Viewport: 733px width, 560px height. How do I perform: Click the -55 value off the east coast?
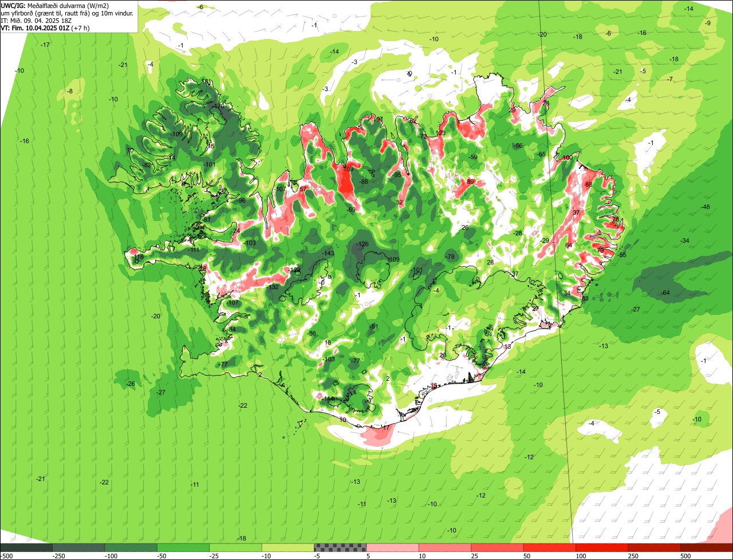pos(622,255)
